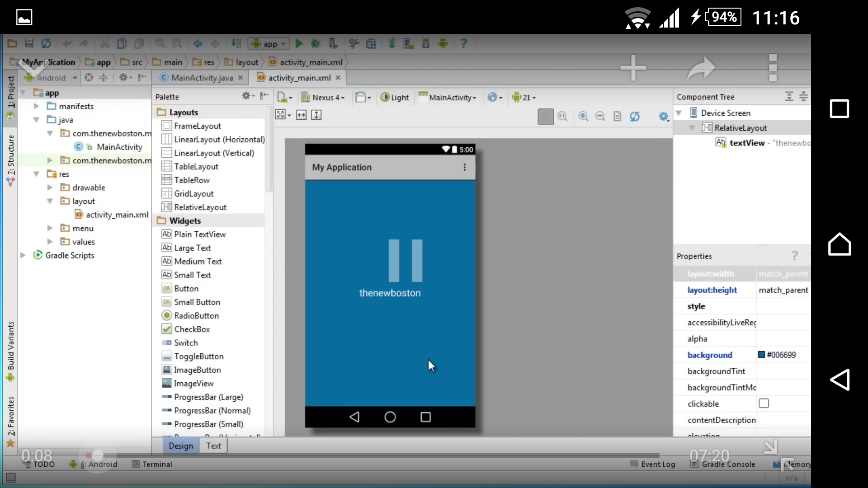Screen dimensions: 868x488
Task: Open the app run configuration dropdown
Action: pyautogui.click(x=269, y=44)
